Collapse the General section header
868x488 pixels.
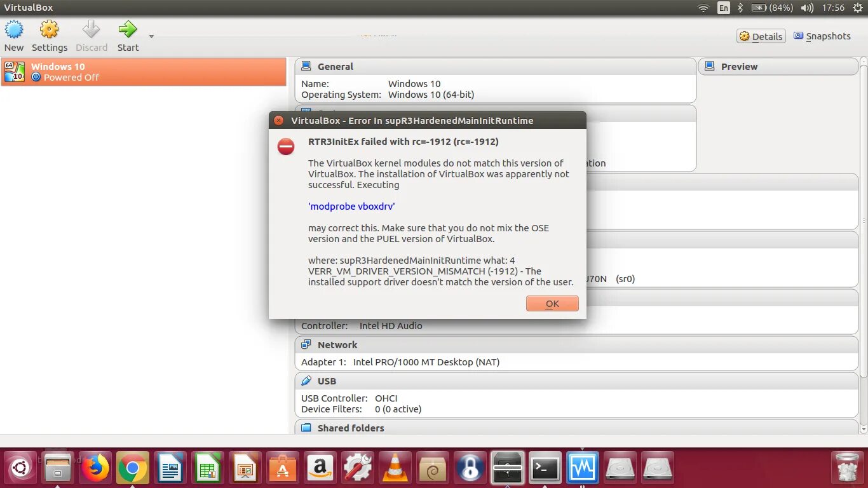pos(496,67)
